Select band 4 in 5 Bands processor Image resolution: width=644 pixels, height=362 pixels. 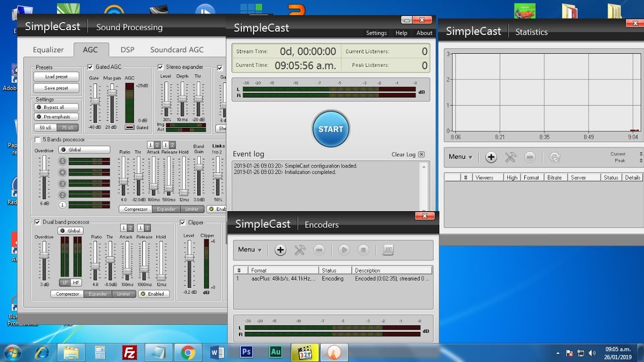tap(62, 172)
